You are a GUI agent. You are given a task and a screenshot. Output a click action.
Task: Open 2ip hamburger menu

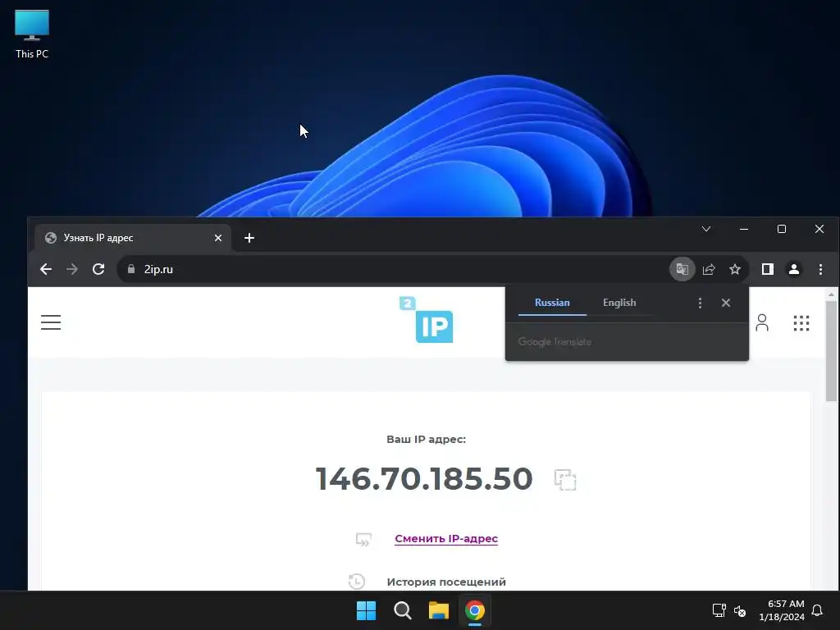[51, 322]
